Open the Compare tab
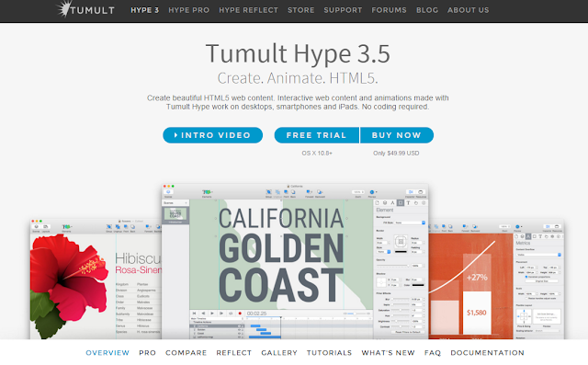 pos(186,353)
